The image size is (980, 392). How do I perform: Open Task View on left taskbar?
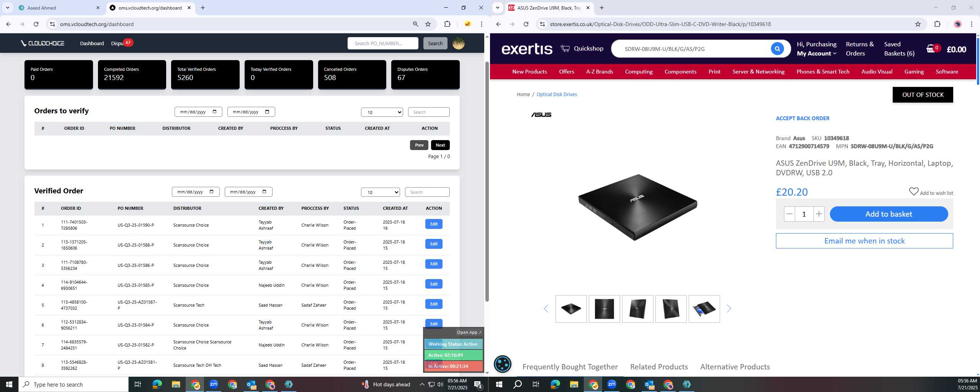(x=138, y=384)
